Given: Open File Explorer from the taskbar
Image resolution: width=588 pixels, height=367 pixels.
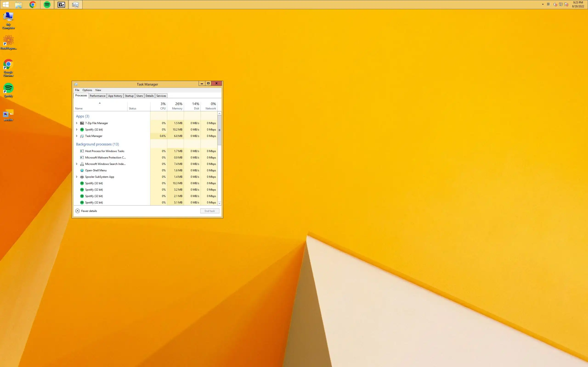Looking at the screenshot, I should 19,5.
